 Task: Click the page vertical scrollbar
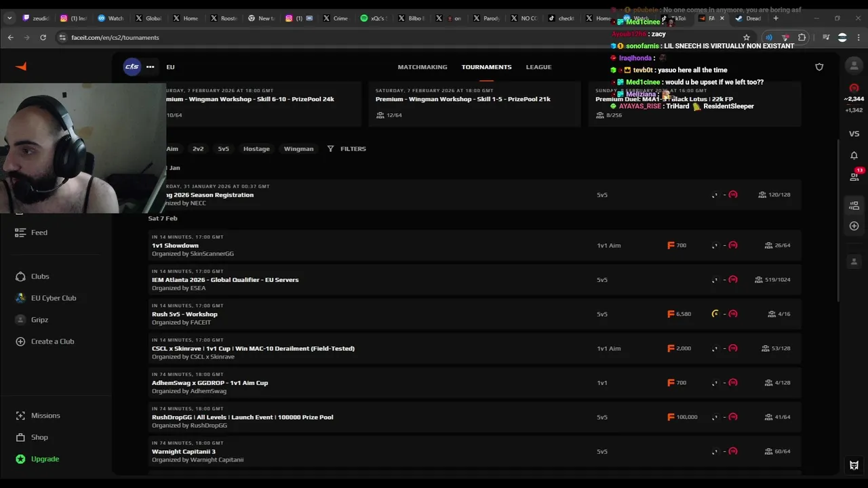(x=840, y=220)
